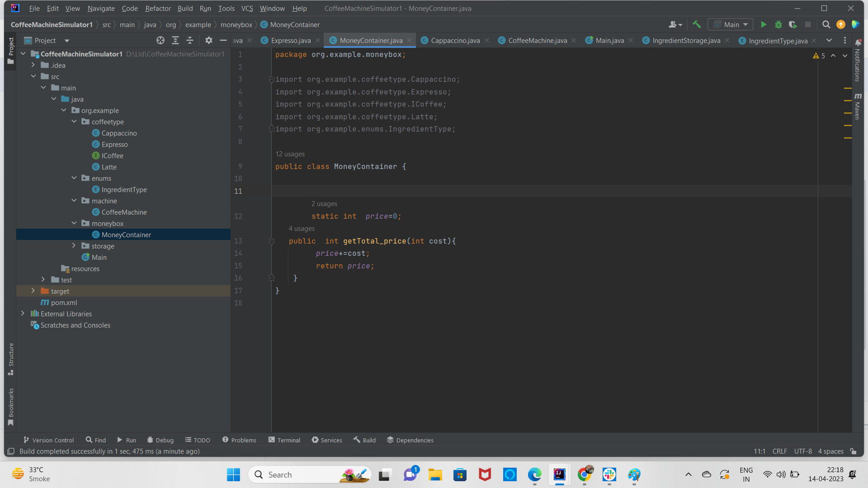Change UTF-8 file encoding in status bar
Image resolution: width=868 pixels, height=488 pixels.
[803, 451]
